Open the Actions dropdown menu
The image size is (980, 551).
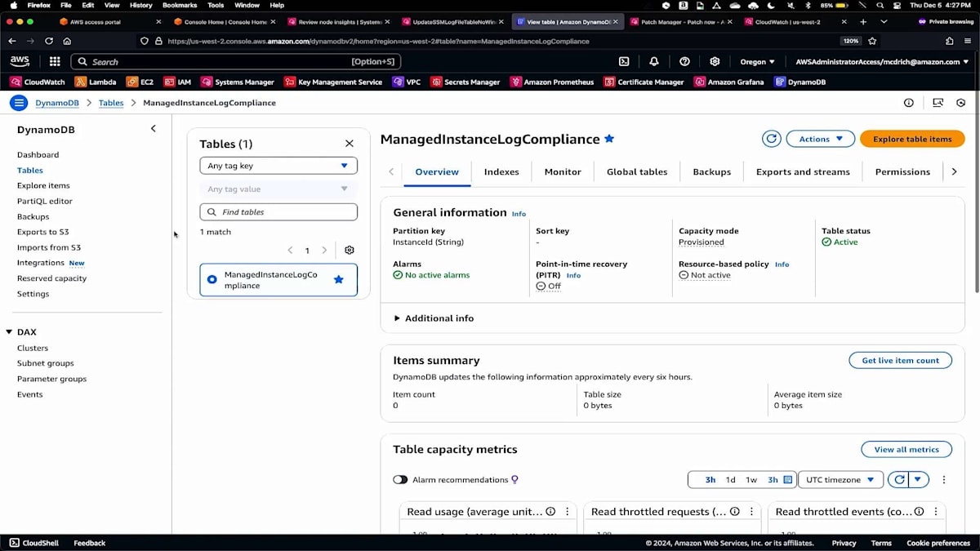pyautogui.click(x=820, y=139)
